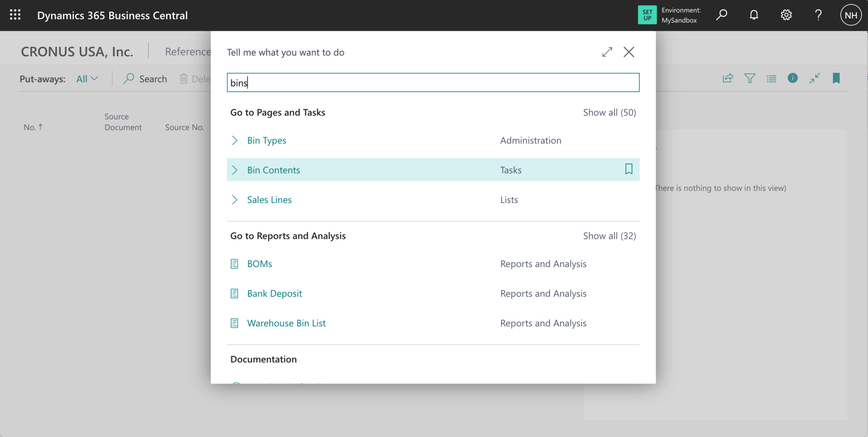Toggle the filter pane funnel icon
The height and width of the screenshot is (437, 868).
[x=749, y=79]
